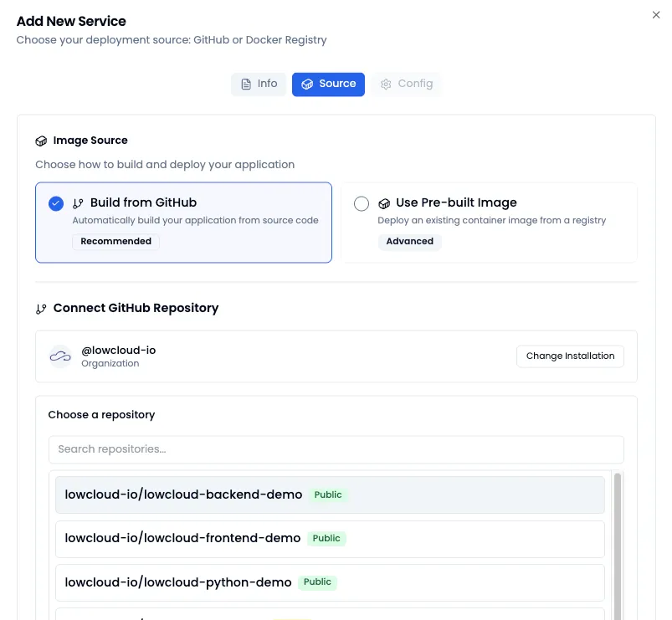Click the package icon in Use Pre-built Image
Screen dimensions: 672x620
click(384, 203)
